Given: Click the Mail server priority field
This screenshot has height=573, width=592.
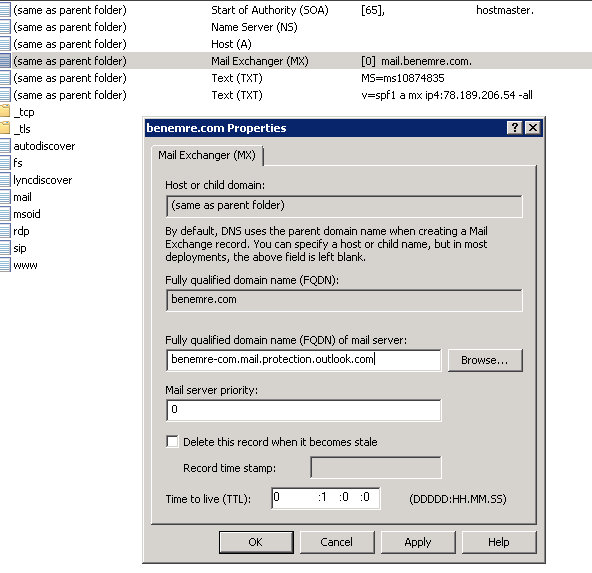Looking at the screenshot, I should 304,410.
